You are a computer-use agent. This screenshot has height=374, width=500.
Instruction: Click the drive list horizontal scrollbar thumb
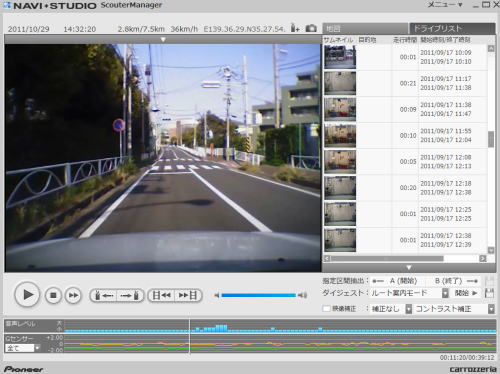387,258
